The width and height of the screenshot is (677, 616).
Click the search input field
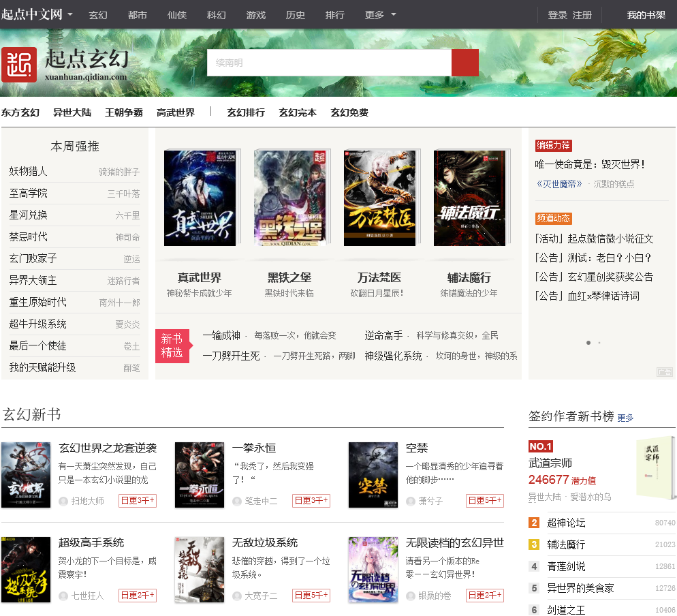pyautogui.click(x=329, y=63)
